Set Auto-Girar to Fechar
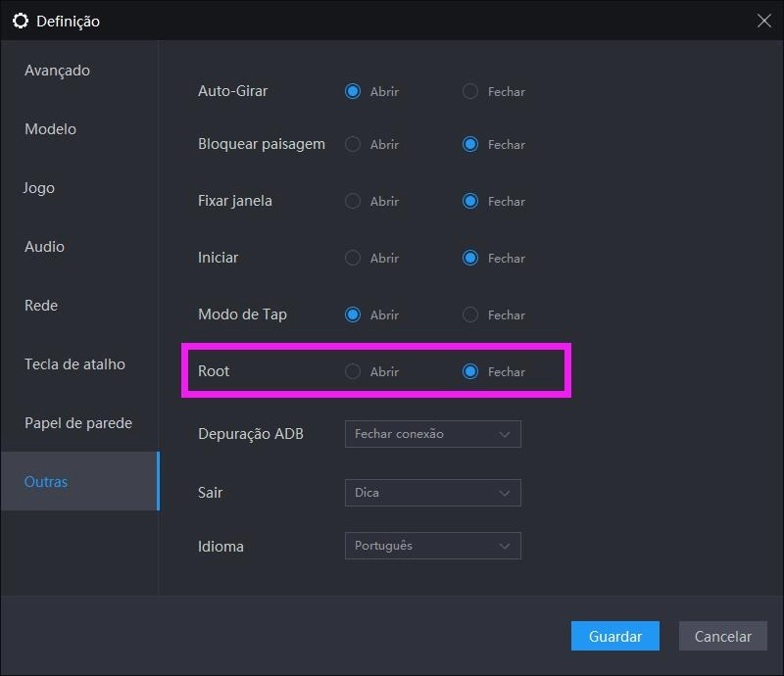Viewport: 784px width, 676px height. 470,92
